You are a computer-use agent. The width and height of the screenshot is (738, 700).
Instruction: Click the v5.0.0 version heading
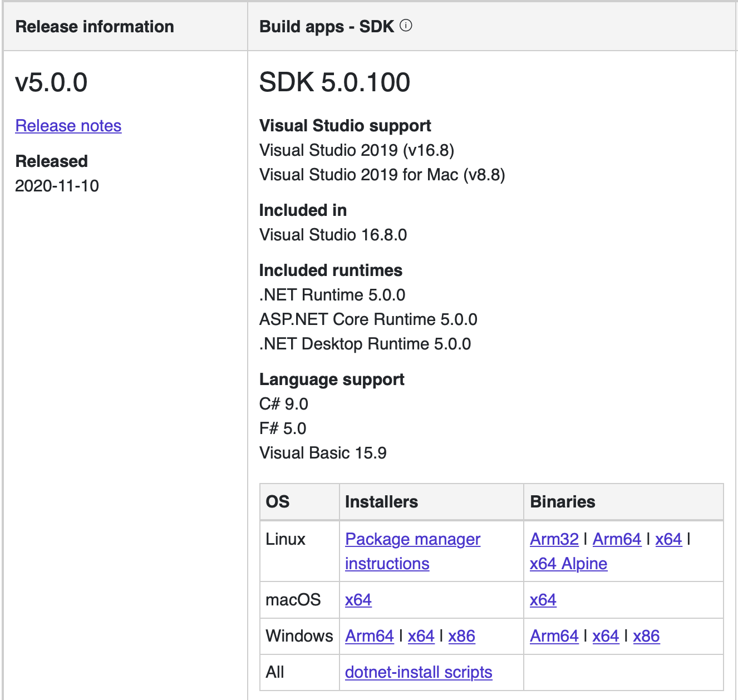point(51,82)
